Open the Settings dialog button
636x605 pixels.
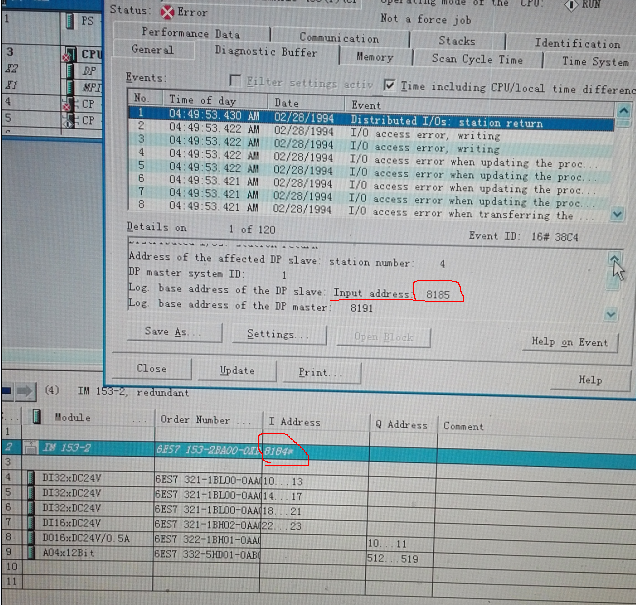click(x=279, y=335)
